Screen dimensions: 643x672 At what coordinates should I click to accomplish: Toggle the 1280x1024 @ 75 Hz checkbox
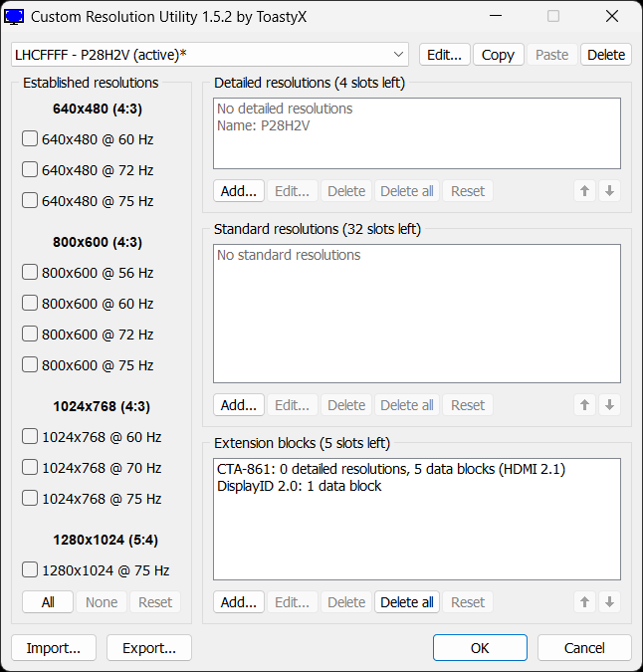(x=30, y=570)
